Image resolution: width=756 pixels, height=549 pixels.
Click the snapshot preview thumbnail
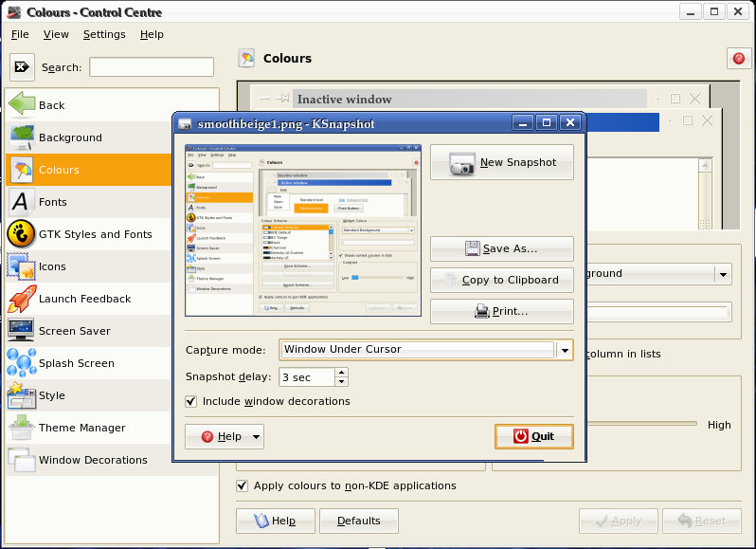tap(303, 230)
